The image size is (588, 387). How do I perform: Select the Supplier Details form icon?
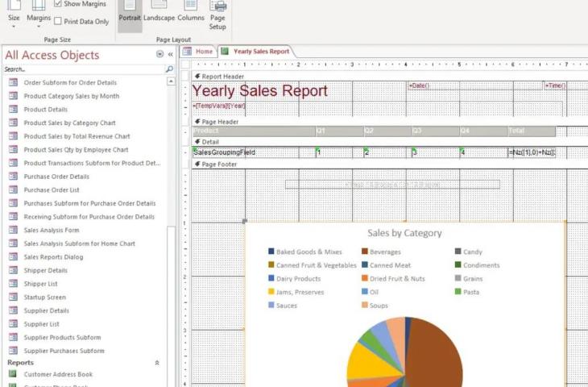click(x=13, y=310)
